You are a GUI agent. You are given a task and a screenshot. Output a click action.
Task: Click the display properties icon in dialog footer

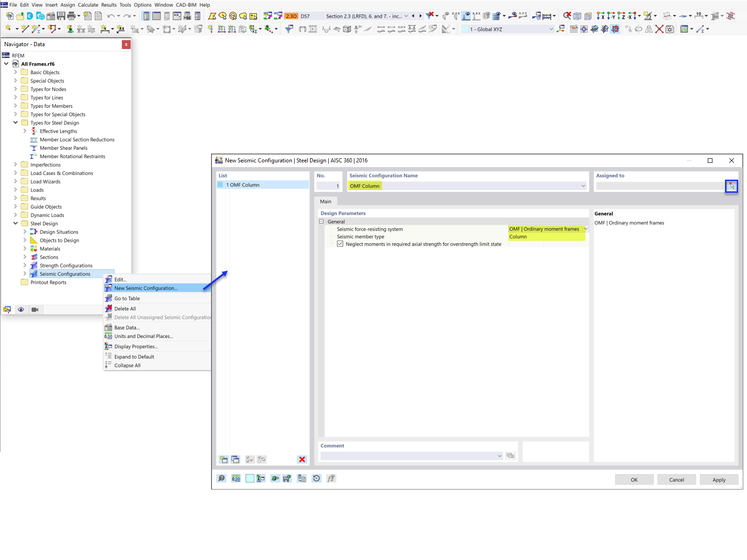click(261, 478)
